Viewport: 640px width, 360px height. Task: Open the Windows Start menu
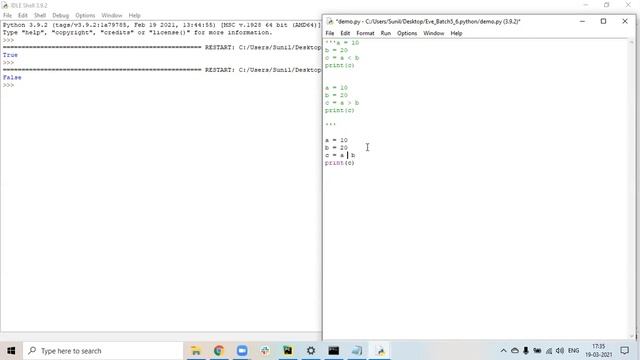pyautogui.click(x=11, y=351)
